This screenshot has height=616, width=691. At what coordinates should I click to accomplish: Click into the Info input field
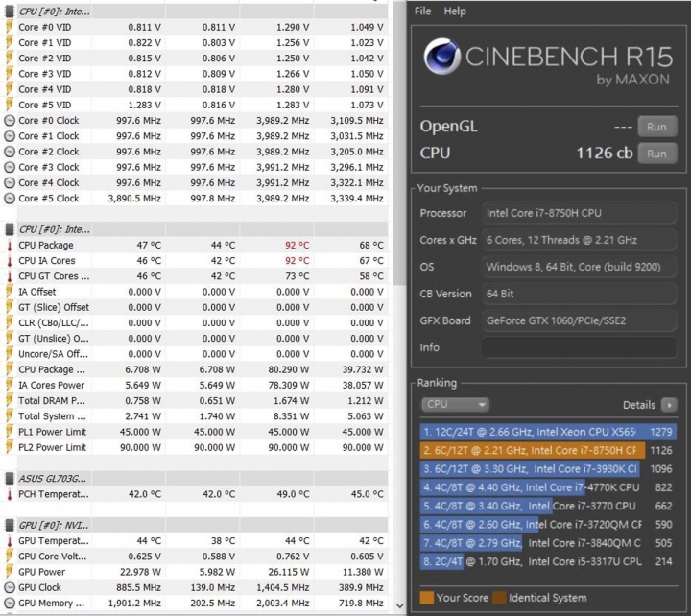579,347
